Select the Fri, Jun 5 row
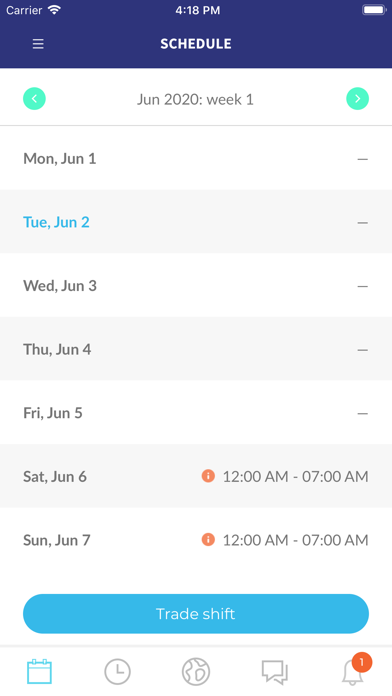This screenshot has width=392, height=696. tap(196, 412)
